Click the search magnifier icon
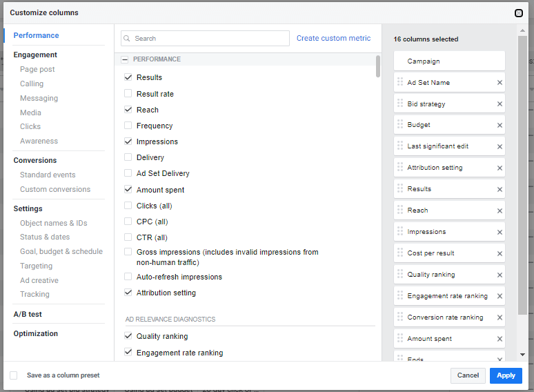The image size is (534, 392). 127,38
